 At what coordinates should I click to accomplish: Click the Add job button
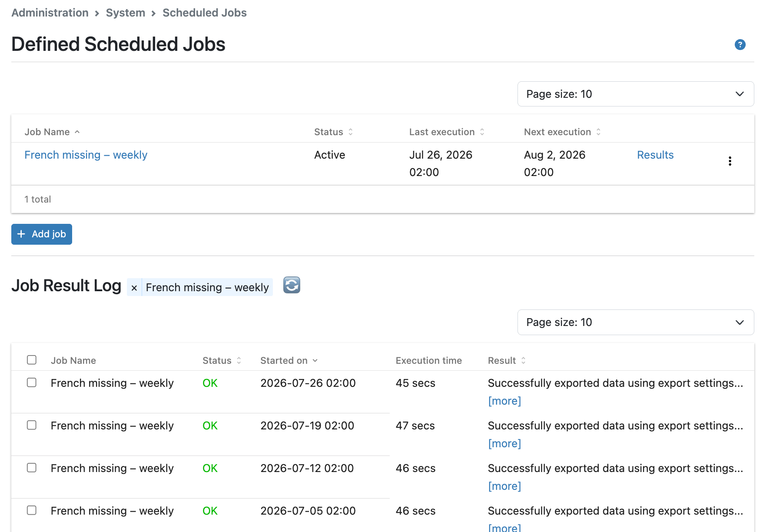click(x=42, y=234)
